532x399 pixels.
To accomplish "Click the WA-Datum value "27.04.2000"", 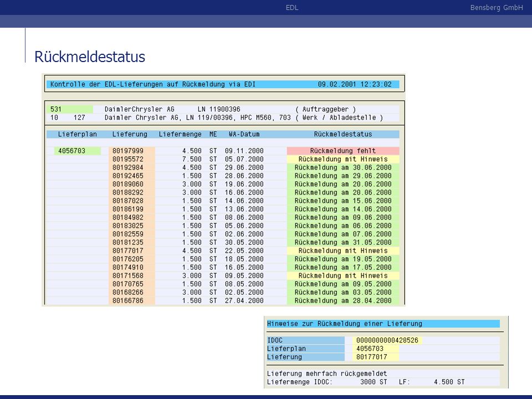I will [x=244, y=300].
